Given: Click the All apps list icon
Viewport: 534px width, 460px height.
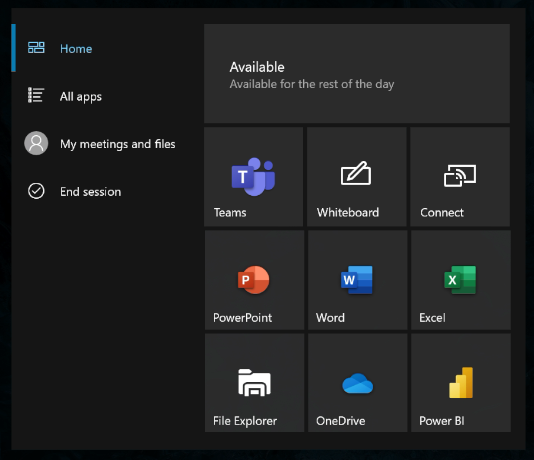Looking at the screenshot, I should 36,95.
